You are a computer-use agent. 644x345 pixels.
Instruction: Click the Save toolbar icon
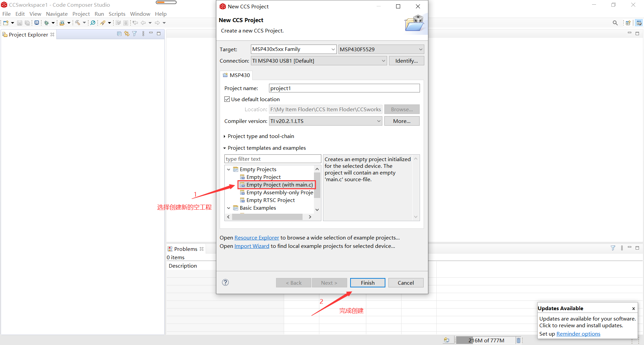point(19,23)
